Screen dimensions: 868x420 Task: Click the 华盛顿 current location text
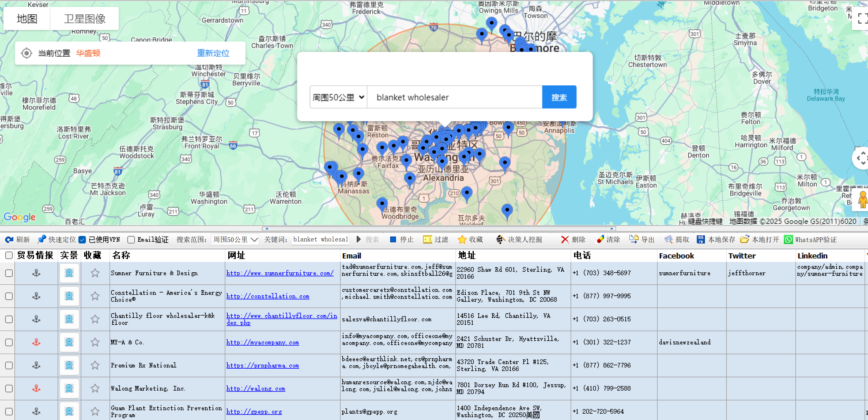coord(88,53)
